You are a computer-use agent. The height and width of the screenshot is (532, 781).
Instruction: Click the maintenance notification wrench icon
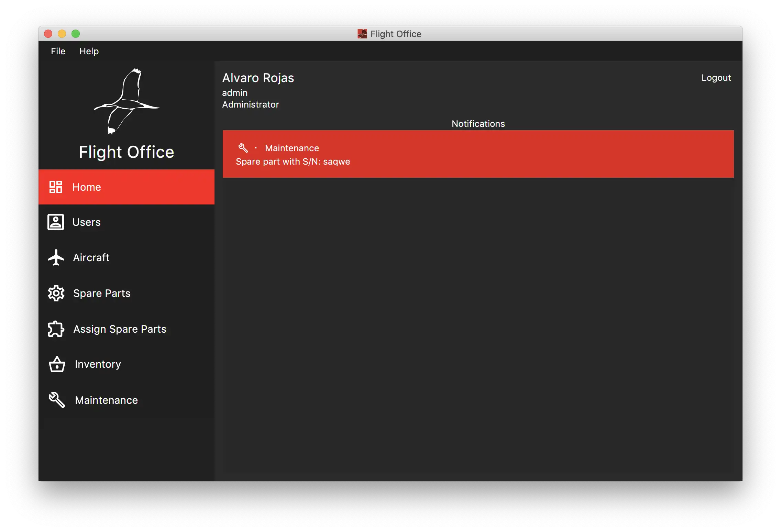coord(242,147)
